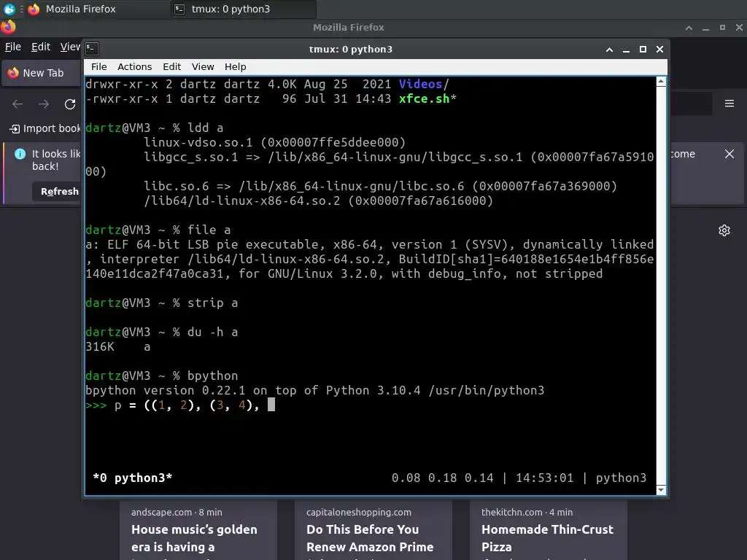Click the Firefox back arrow button

pos(18,104)
